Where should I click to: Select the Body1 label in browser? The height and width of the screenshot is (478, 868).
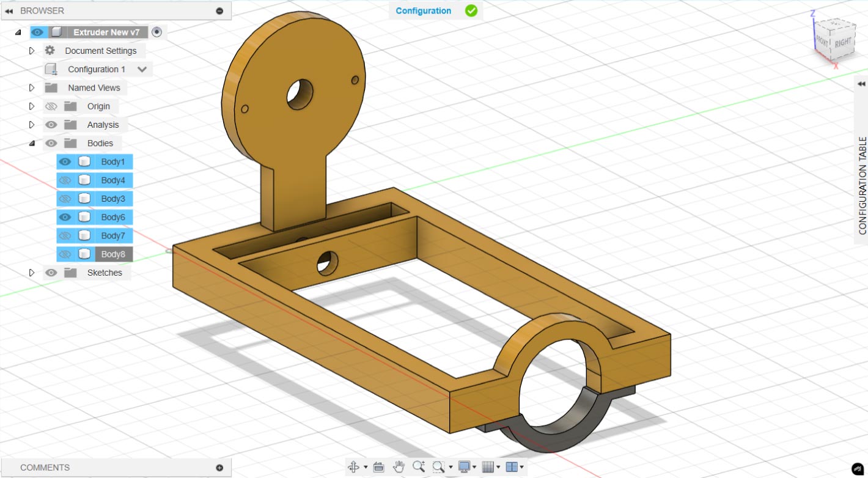point(113,162)
